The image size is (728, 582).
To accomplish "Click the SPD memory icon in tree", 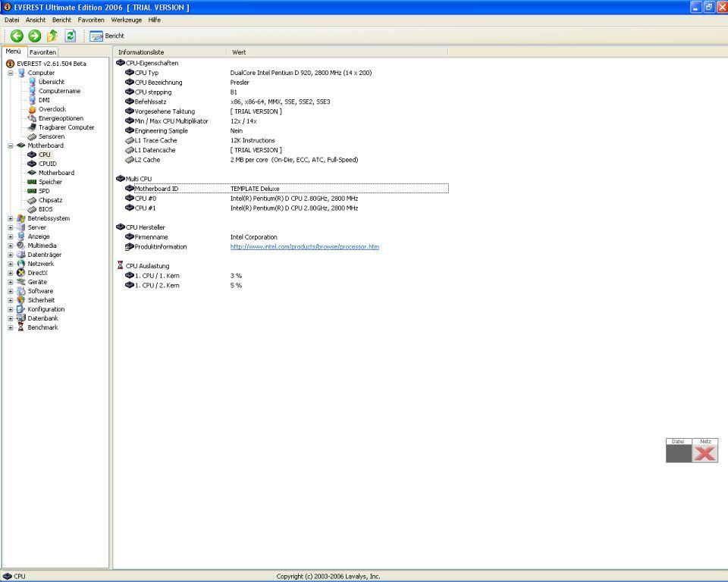I will (x=32, y=191).
